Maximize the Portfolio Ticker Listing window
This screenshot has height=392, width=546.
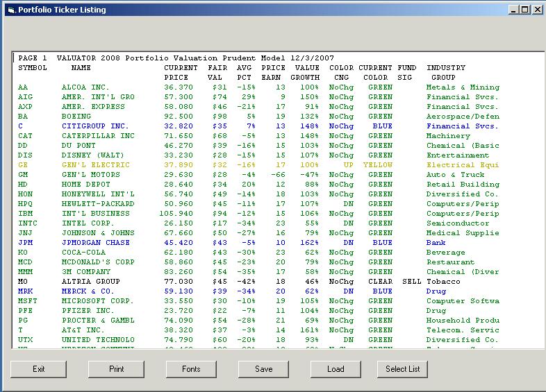(x=524, y=10)
